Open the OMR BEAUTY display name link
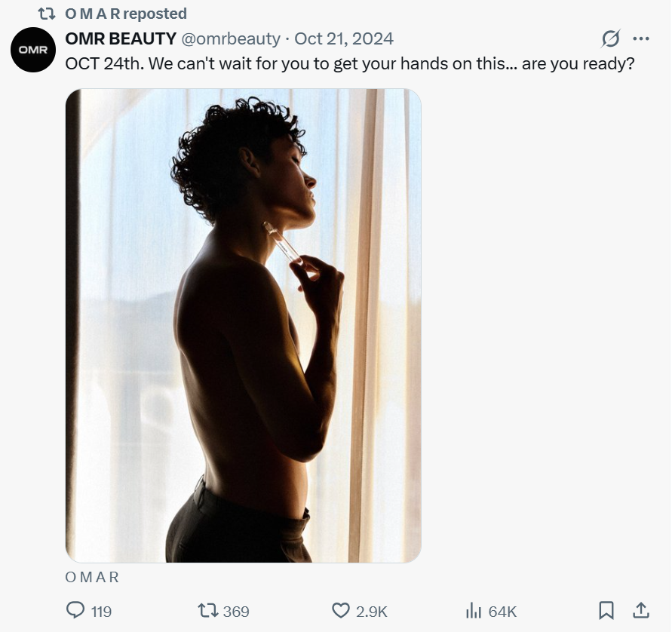672x632 pixels. pyautogui.click(x=121, y=38)
